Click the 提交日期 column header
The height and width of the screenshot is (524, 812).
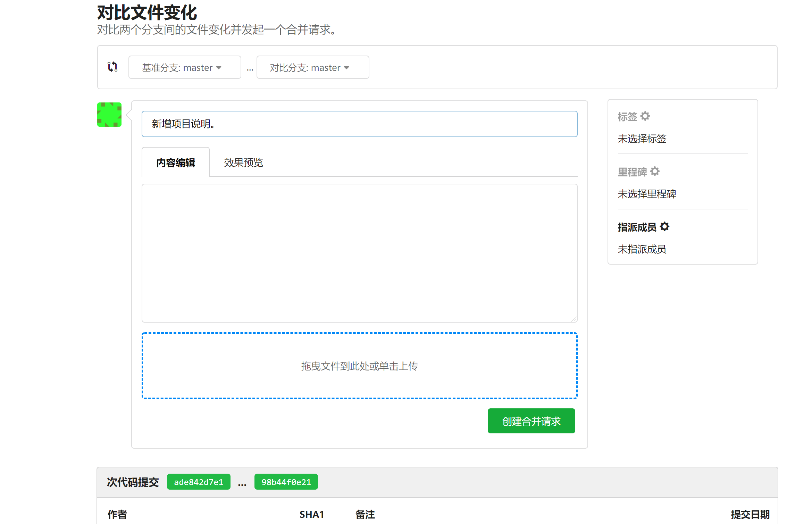pyautogui.click(x=750, y=514)
